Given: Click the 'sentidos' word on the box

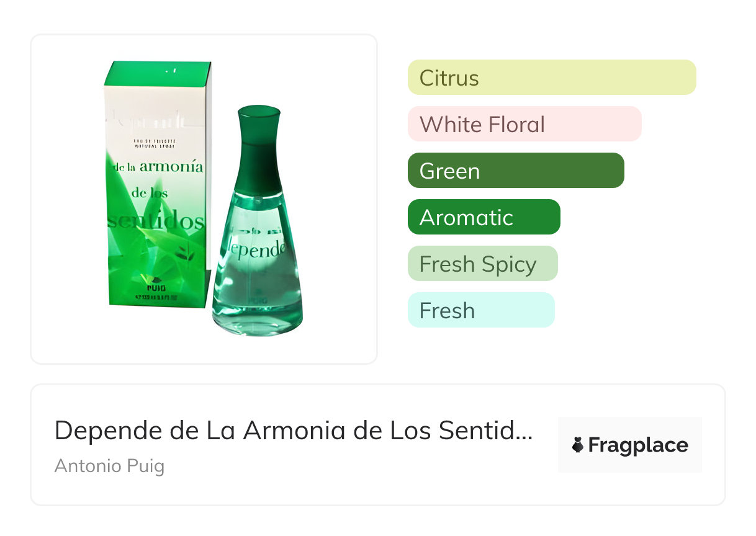Looking at the screenshot, I should [156, 221].
